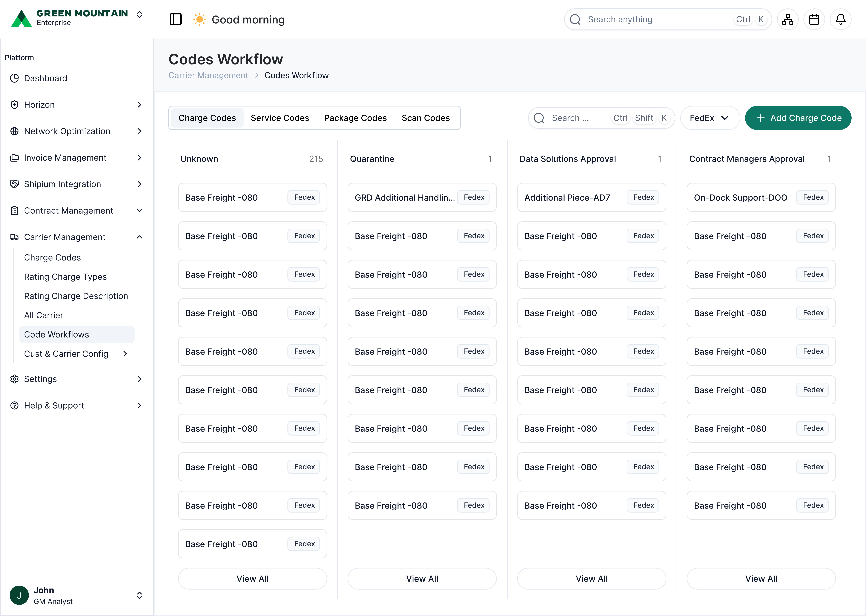The width and height of the screenshot is (866, 616).
Task: Expand the Network Optimization chevron
Action: pyautogui.click(x=140, y=131)
